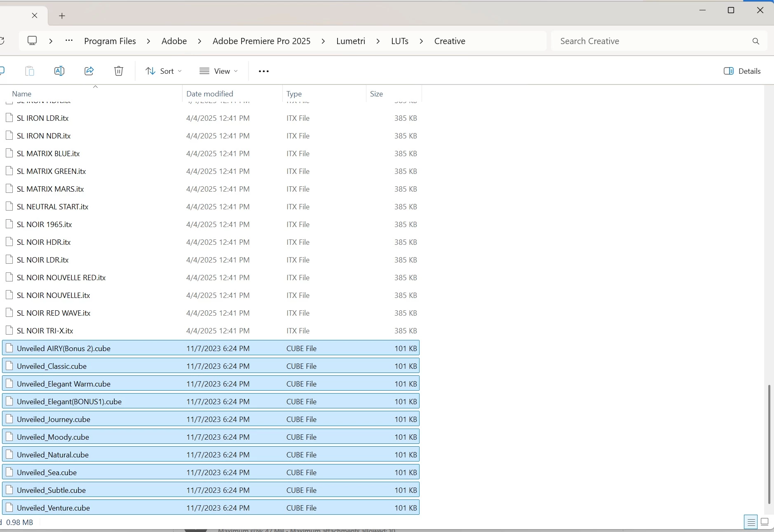Click the Share icon in toolbar
Viewport: 774px width, 532px height.
coord(89,71)
